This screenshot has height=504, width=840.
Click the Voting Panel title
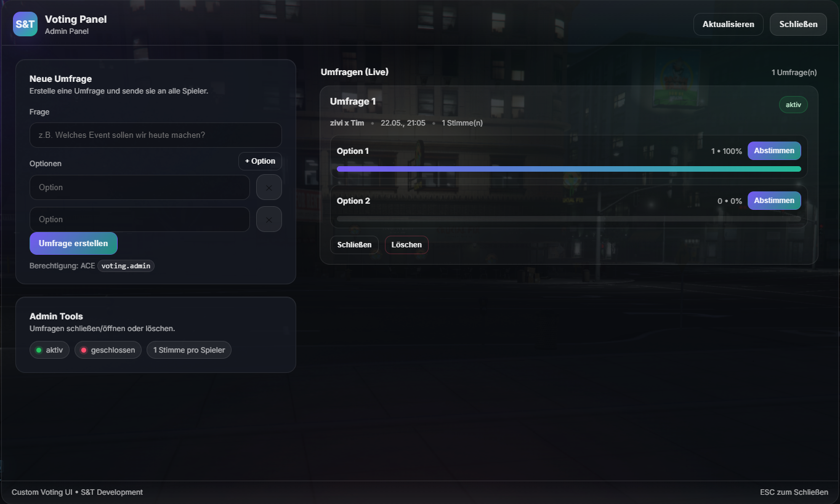76,19
